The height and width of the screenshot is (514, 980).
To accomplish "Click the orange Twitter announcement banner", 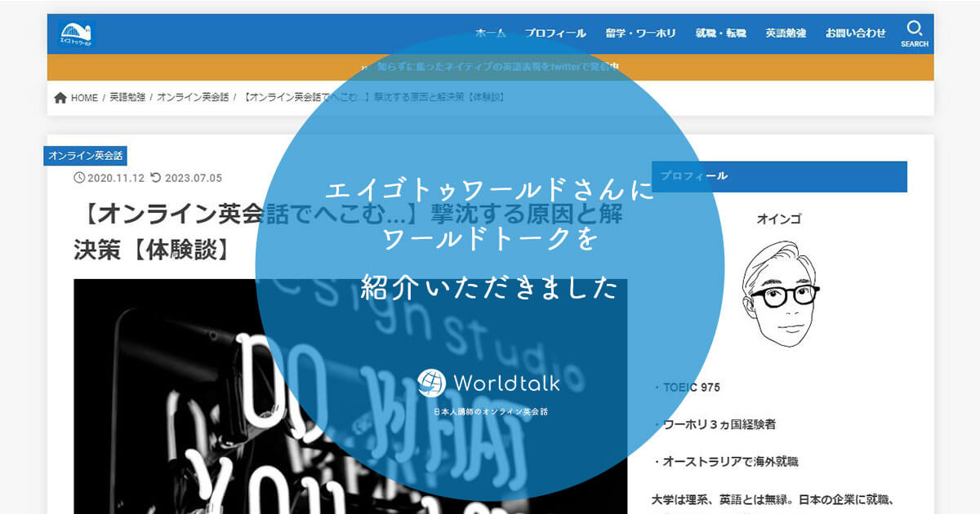I will point(490,67).
